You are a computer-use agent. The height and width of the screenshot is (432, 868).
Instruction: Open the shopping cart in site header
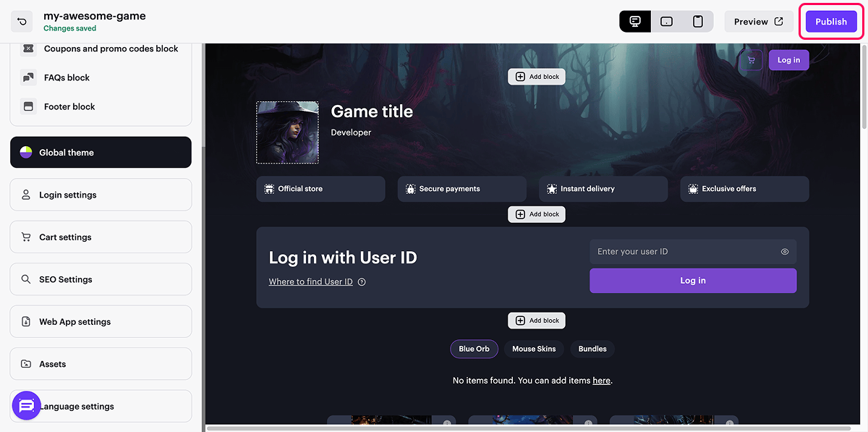pyautogui.click(x=751, y=60)
